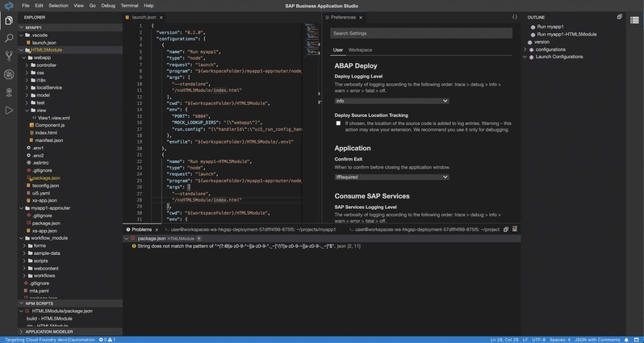This screenshot has width=644, height=343.
Task: Open manifest.json in explorer
Action: 49,140
